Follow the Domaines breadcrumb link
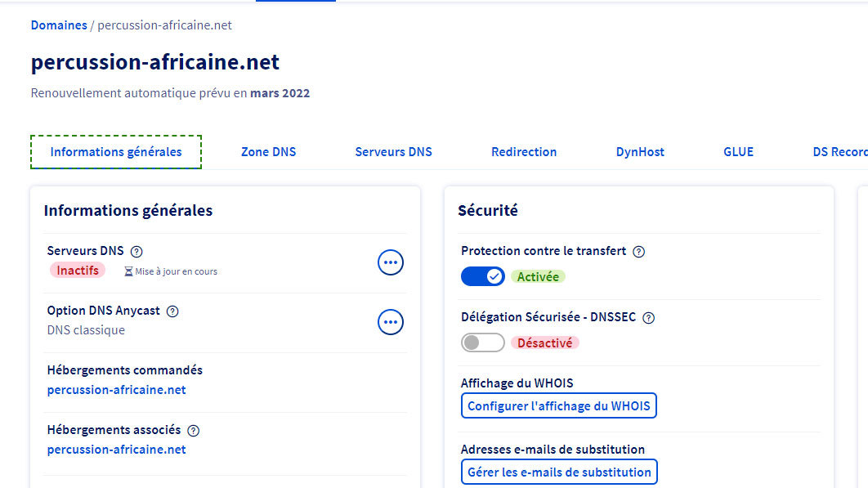This screenshot has width=868, height=488. pos(59,25)
